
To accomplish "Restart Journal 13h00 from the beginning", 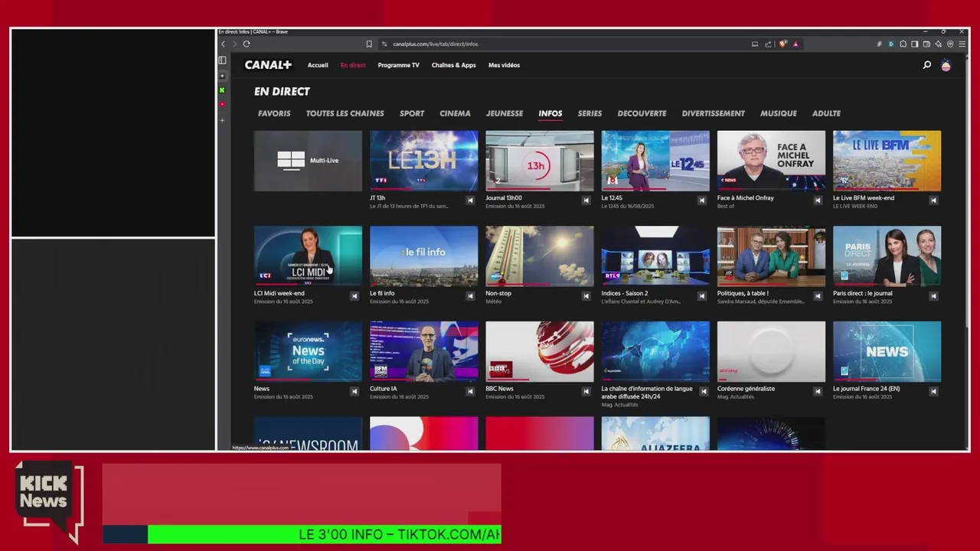I will click(x=586, y=201).
